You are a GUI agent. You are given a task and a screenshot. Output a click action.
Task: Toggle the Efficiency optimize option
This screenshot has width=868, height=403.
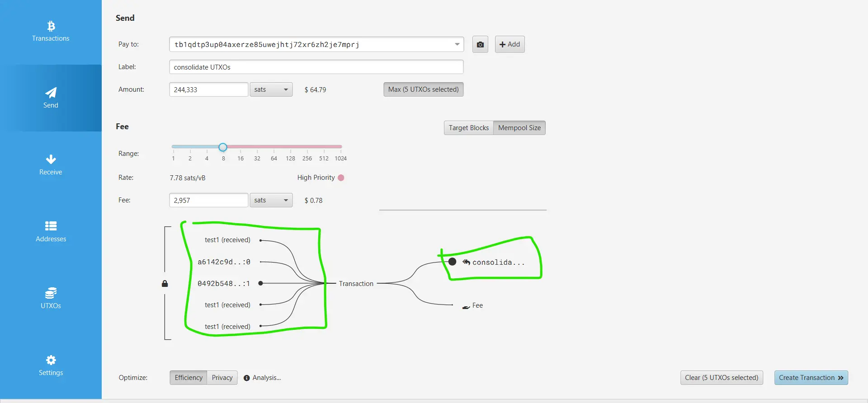pyautogui.click(x=189, y=378)
